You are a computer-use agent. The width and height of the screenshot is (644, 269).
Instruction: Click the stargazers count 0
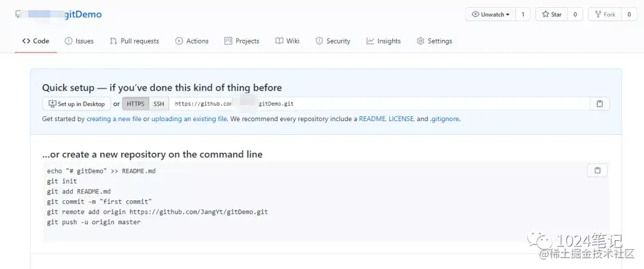pyautogui.click(x=575, y=14)
